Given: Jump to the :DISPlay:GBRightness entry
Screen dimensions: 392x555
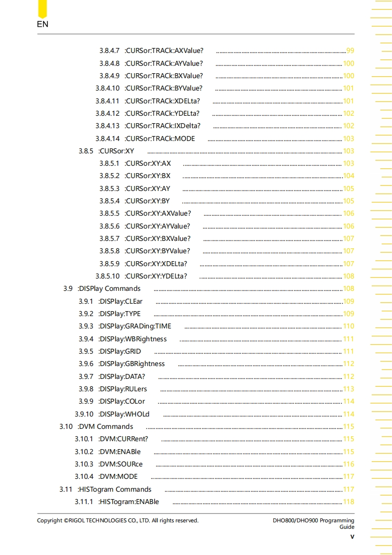Looking at the screenshot, I should 131,364.
